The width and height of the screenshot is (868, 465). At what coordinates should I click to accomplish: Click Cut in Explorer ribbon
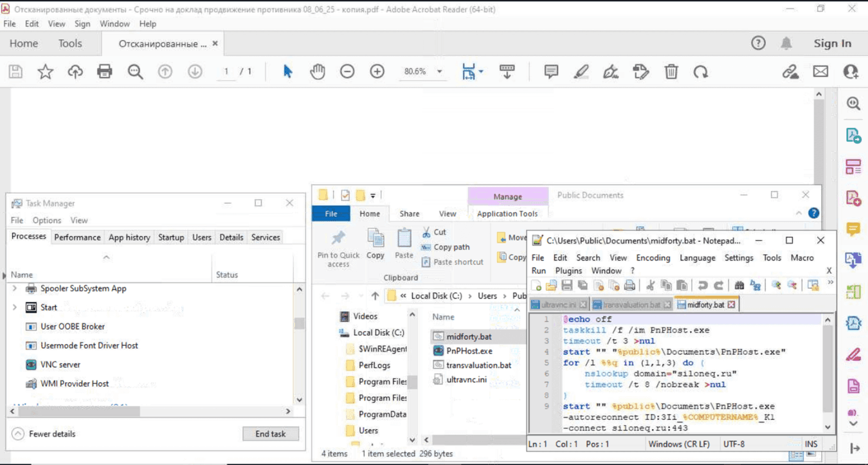[x=433, y=232]
